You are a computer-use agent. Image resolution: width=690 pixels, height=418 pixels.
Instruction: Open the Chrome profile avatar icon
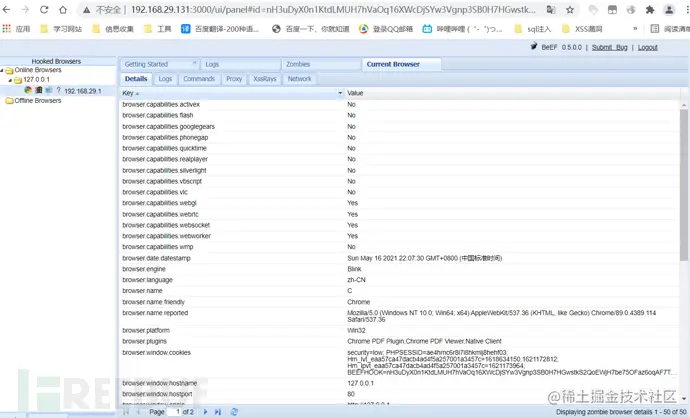[669, 10]
